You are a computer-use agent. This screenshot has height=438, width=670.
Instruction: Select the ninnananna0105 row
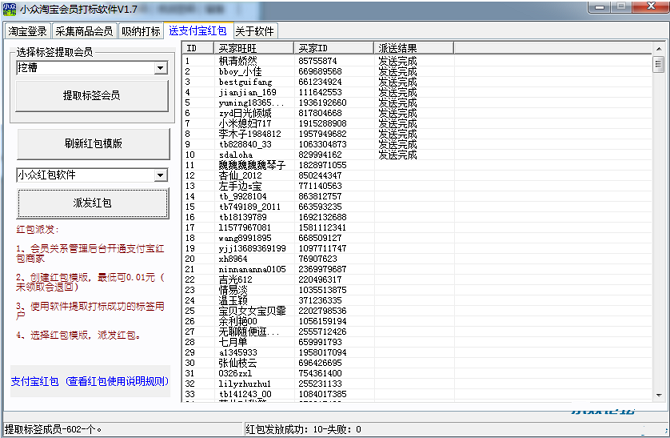point(417,269)
